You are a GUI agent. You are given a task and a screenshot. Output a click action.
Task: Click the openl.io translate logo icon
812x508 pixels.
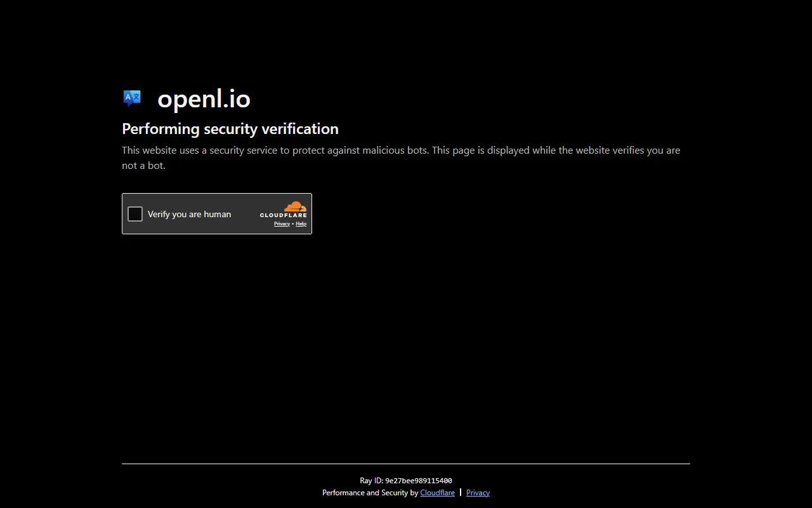132,98
